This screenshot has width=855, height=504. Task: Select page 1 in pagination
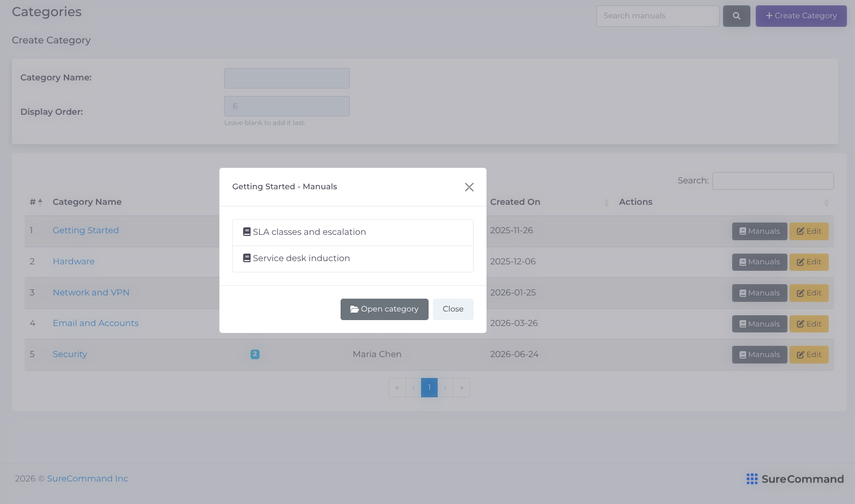point(429,388)
